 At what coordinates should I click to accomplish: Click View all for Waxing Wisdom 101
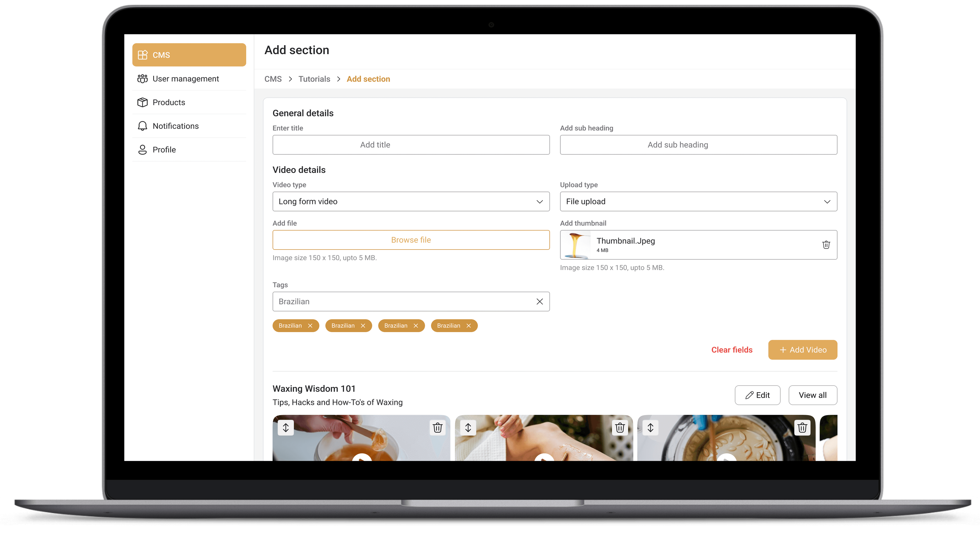(813, 395)
